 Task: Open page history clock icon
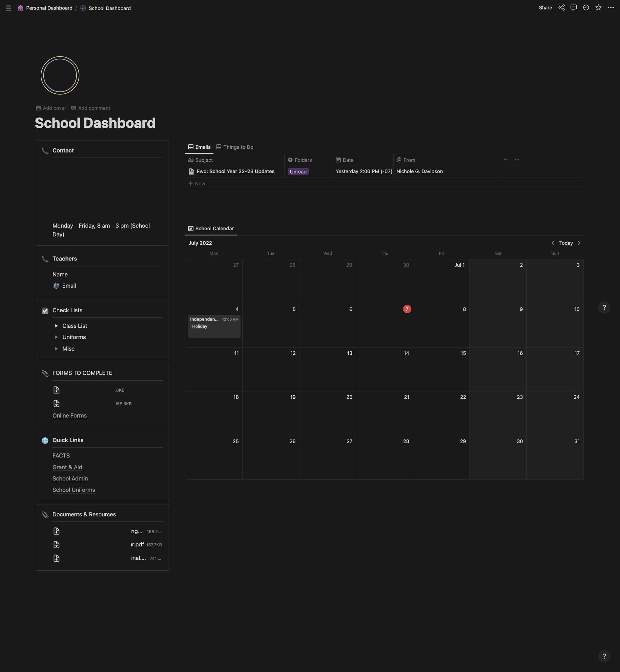(586, 8)
